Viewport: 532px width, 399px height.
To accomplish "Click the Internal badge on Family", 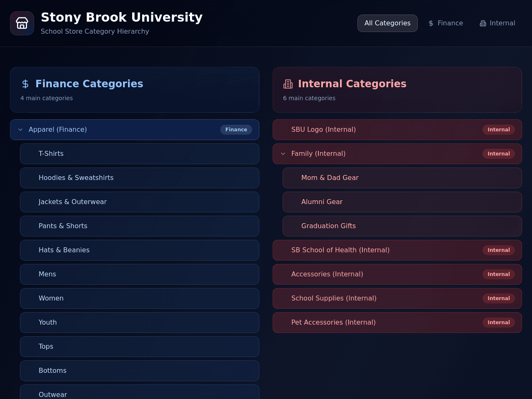I will 499,154.
